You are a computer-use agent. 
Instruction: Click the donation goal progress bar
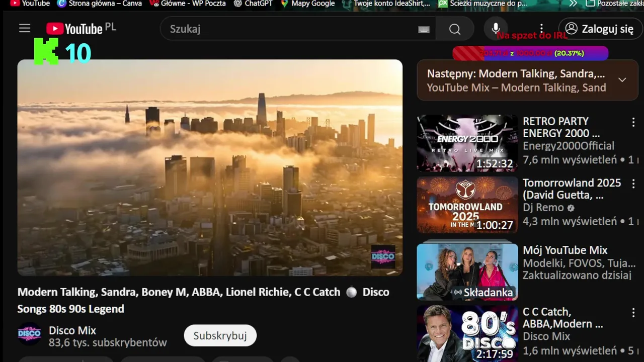point(530,53)
